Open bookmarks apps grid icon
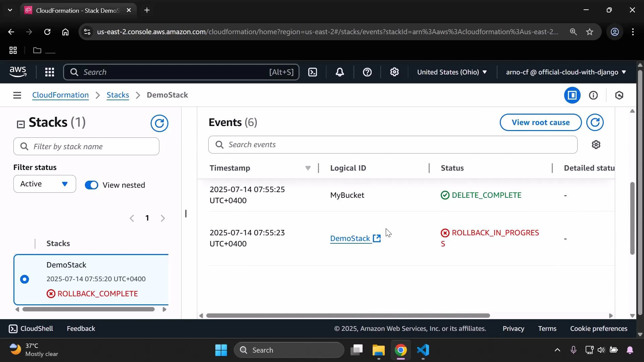This screenshot has width=644, height=362. [13, 50]
